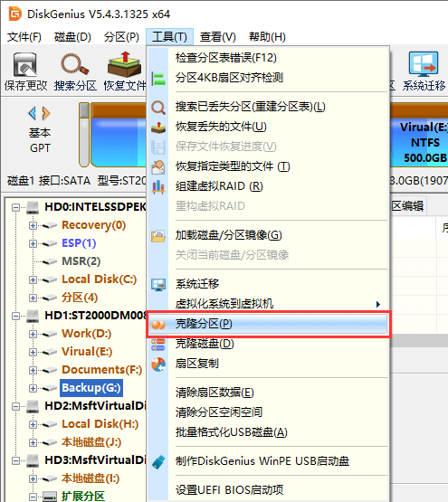Collapse the HD0:INTELSSDPEK disk node

pyautogui.click(x=15, y=207)
